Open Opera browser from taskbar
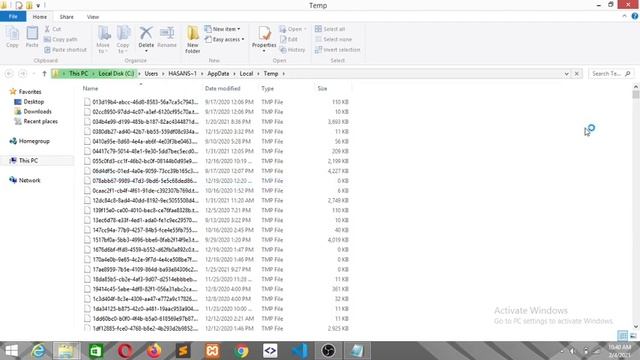 pos(125,351)
